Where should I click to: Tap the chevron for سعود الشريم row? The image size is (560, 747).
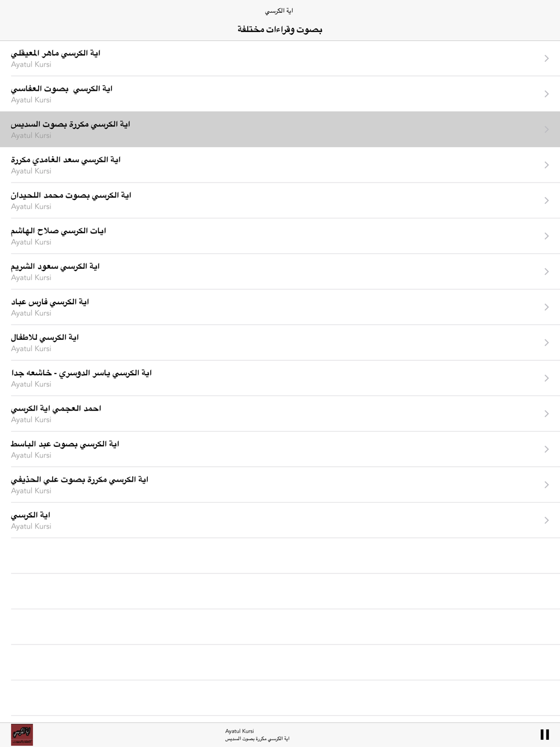pos(547,272)
